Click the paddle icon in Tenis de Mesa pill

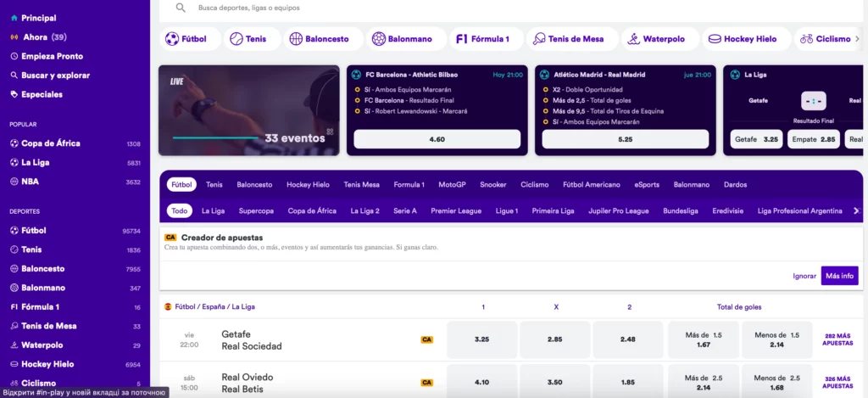(x=539, y=39)
